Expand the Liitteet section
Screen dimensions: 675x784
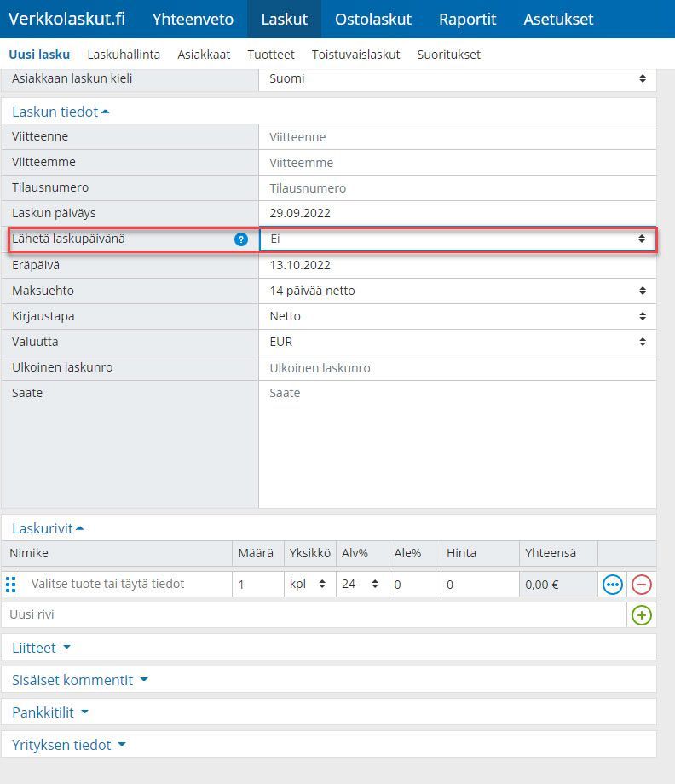tap(41, 648)
